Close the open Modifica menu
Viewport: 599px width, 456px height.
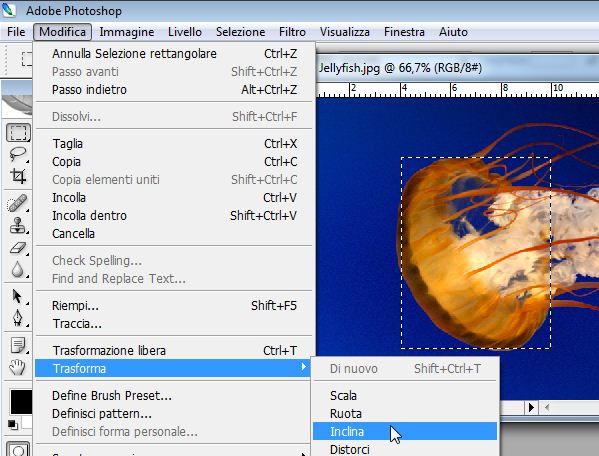[x=62, y=32]
